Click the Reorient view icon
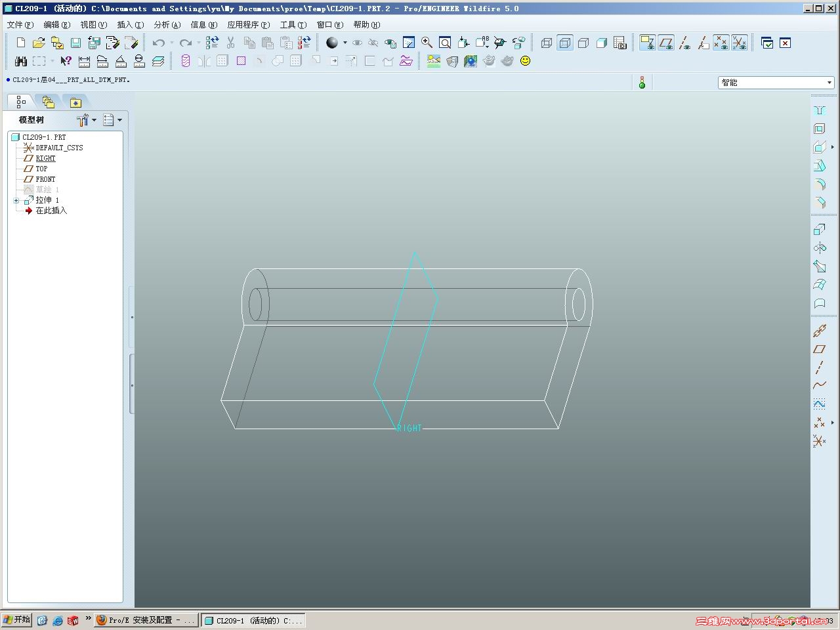 [x=463, y=43]
